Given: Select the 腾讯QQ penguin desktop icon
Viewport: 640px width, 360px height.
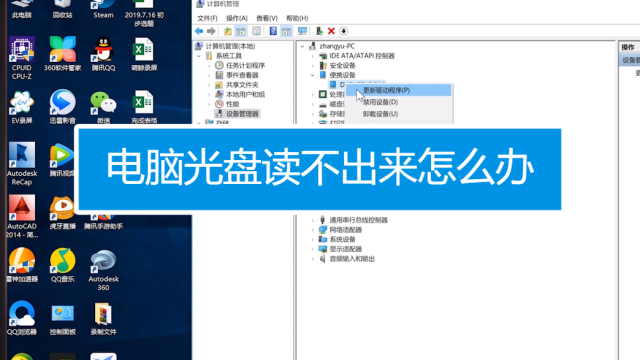Looking at the screenshot, I should (103, 53).
